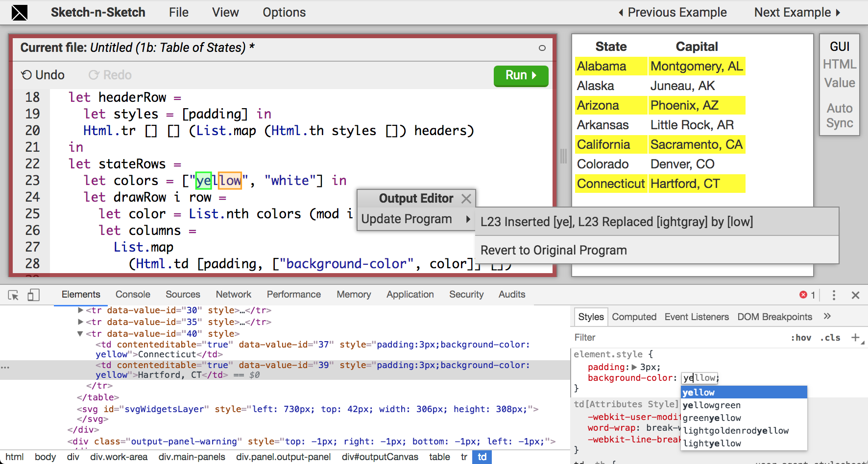
Task: Open the Security tab
Action: click(x=466, y=294)
